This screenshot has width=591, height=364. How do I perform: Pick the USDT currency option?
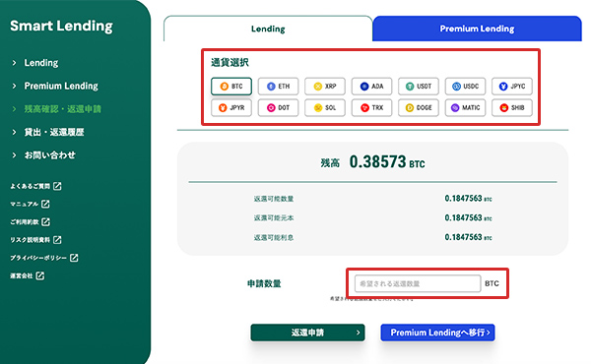point(419,87)
